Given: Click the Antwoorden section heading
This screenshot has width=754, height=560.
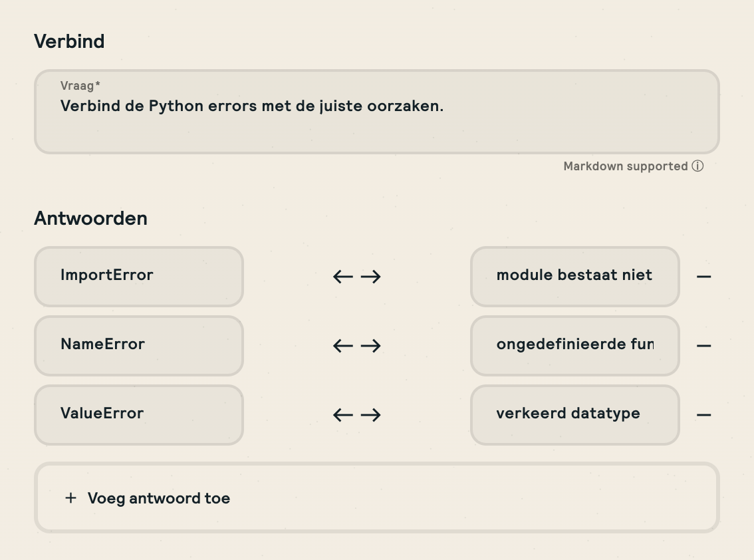Looking at the screenshot, I should click(90, 218).
